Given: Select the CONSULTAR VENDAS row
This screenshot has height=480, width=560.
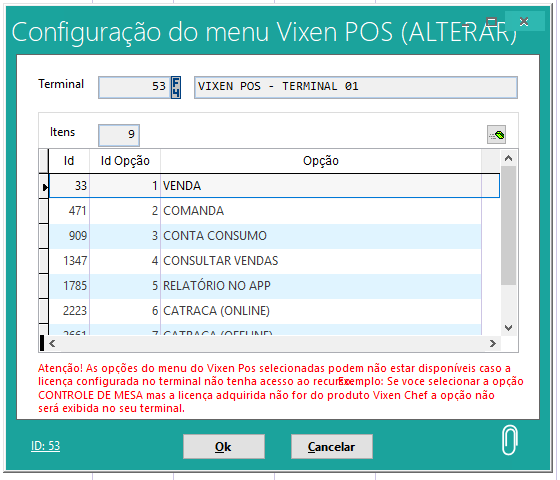Looking at the screenshot, I should pos(265,261).
